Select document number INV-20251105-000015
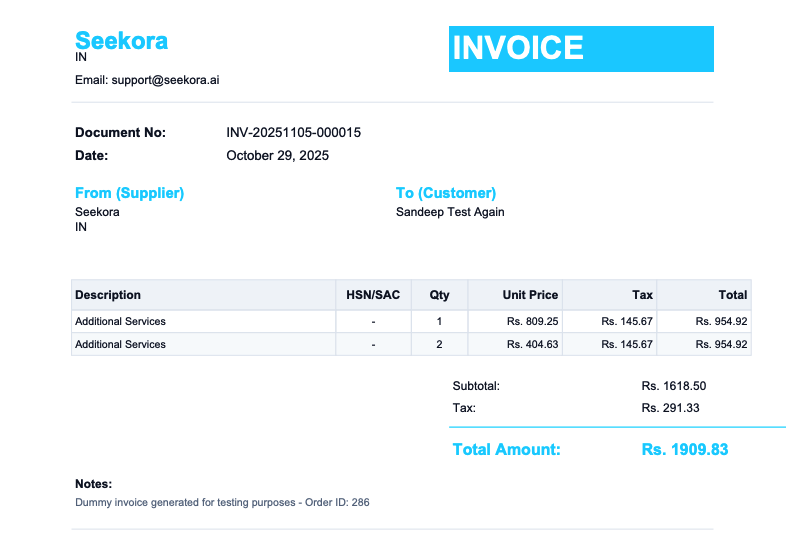The width and height of the screenshot is (786, 538). (293, 133)
